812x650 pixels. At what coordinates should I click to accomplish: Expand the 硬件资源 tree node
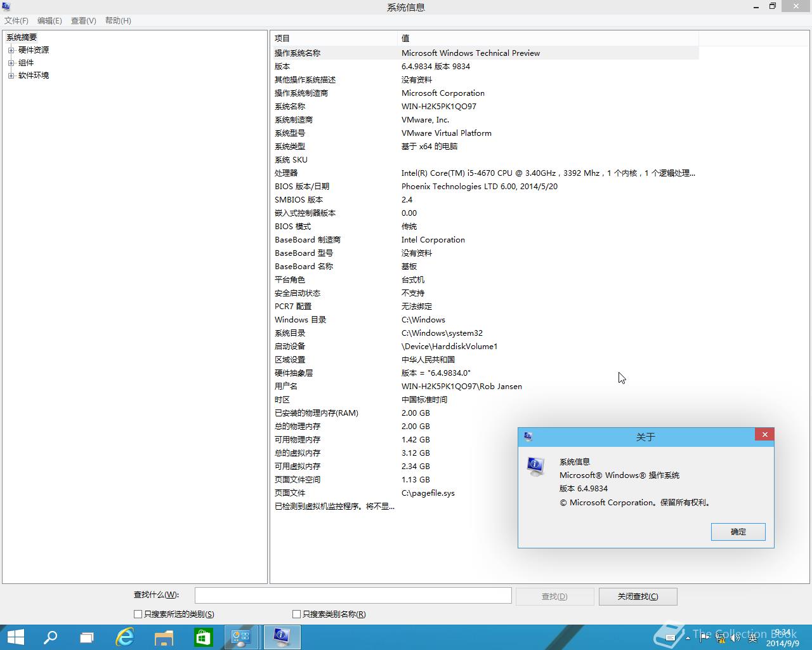pos(11,50)
